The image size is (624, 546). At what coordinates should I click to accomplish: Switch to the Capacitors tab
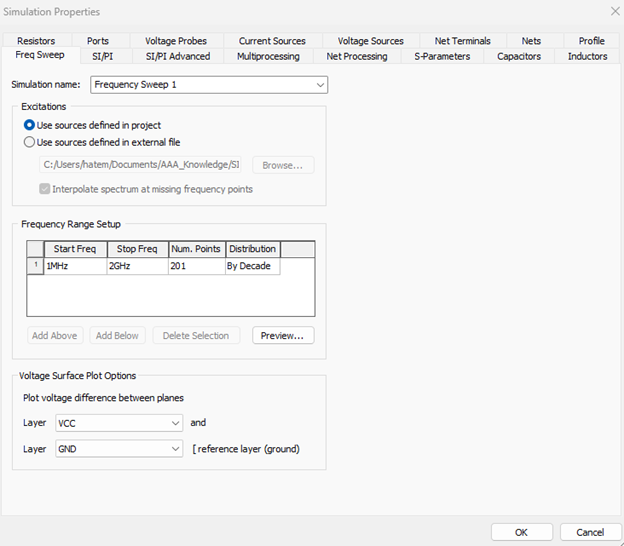pyautogui.click(x=519, y=56)
